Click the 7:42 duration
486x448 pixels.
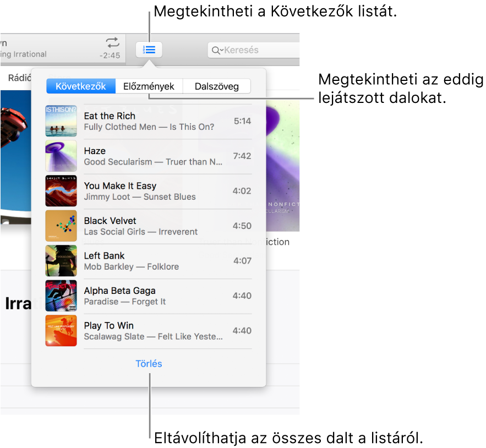click(242, 156)
